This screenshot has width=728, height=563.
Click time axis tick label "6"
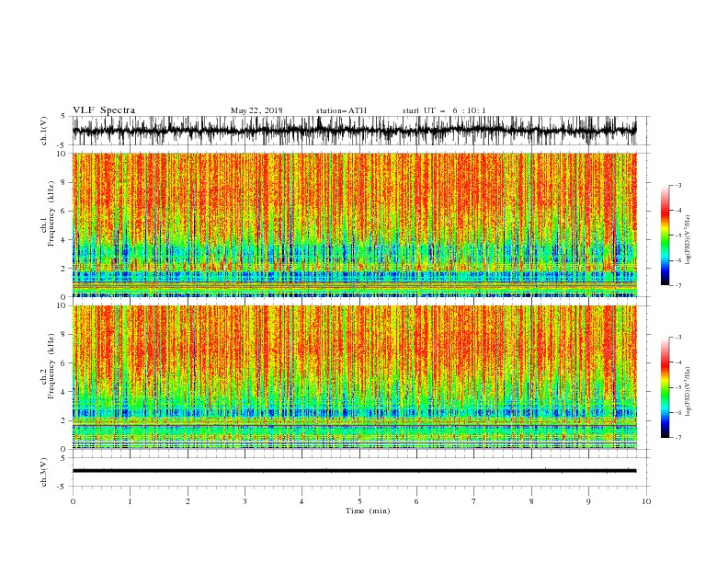(x=416, y=501)
